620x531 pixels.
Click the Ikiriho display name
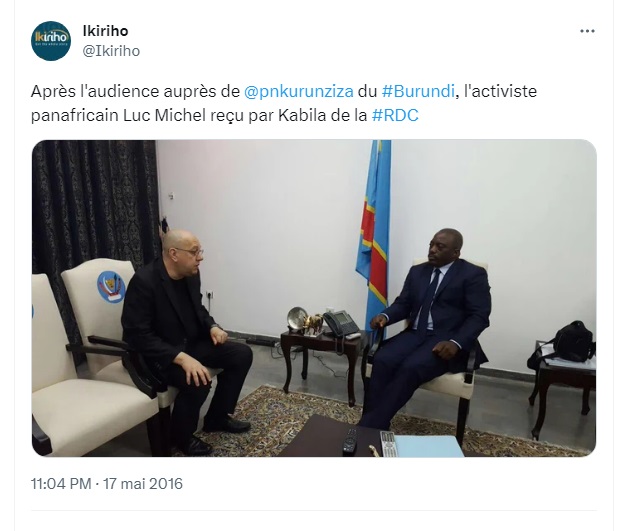point(105,31)
